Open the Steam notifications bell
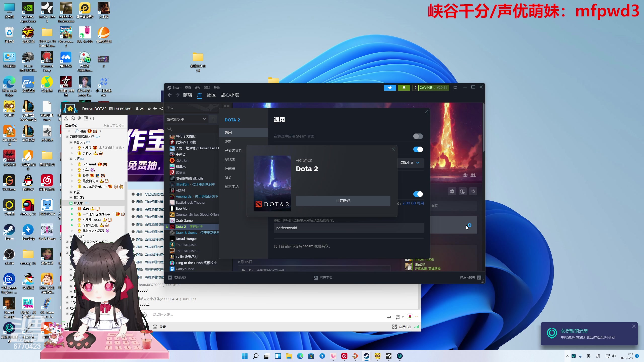This screenshot has height=362, width=644. pos(404,87)
